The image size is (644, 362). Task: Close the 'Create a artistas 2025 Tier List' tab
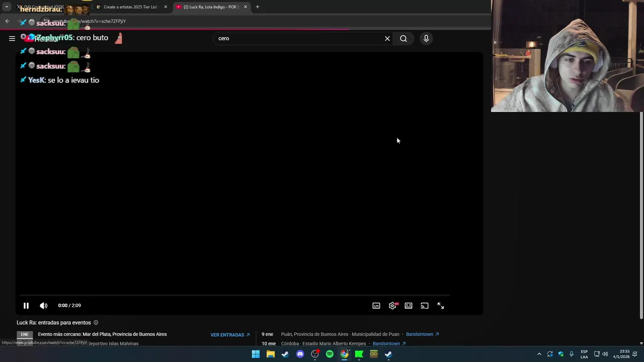point(166,7)
